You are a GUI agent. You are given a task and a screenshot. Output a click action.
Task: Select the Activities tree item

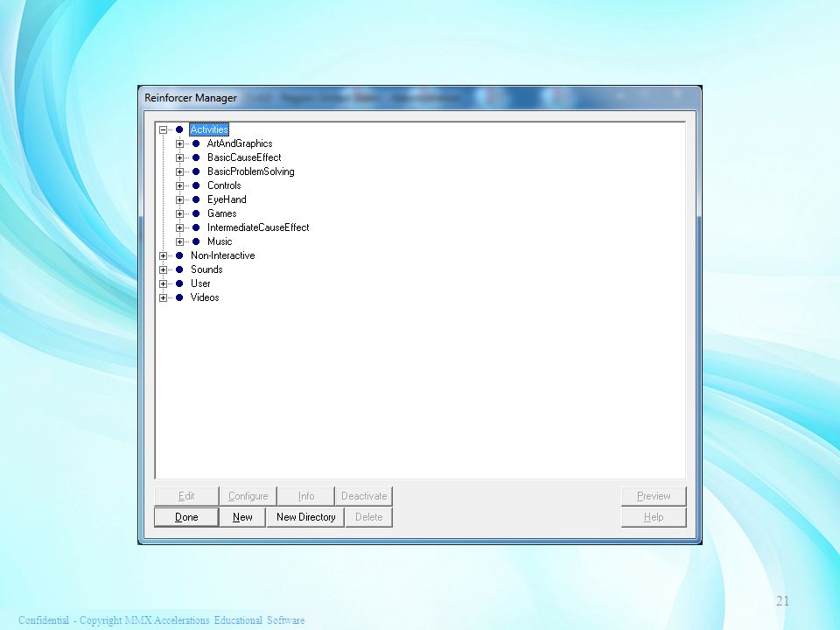point(209,129)
